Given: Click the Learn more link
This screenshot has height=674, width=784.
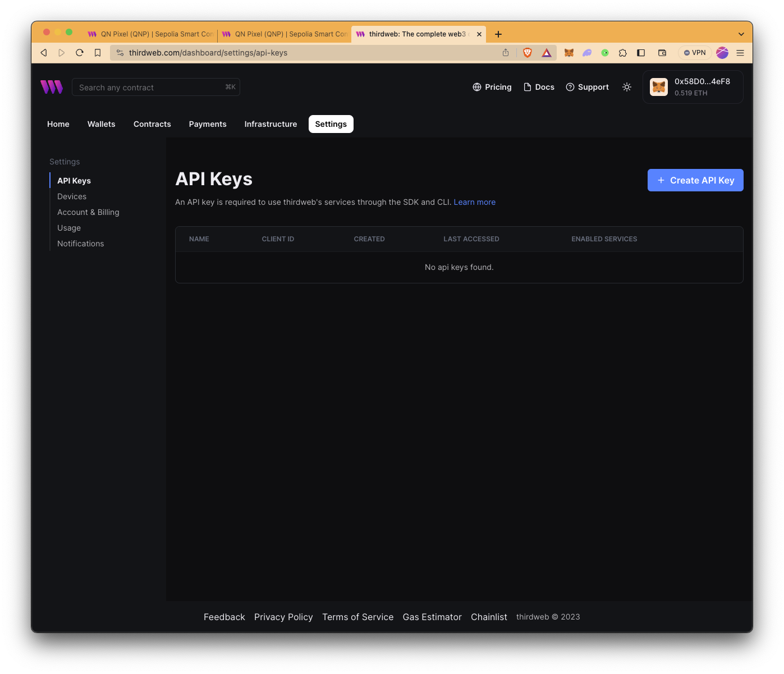Looking at the screenshot, I should click(475, 202).
